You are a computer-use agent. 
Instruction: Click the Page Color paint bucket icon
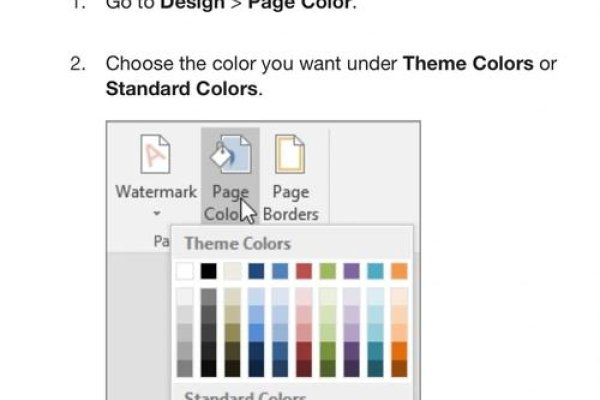tap(229, 156)
